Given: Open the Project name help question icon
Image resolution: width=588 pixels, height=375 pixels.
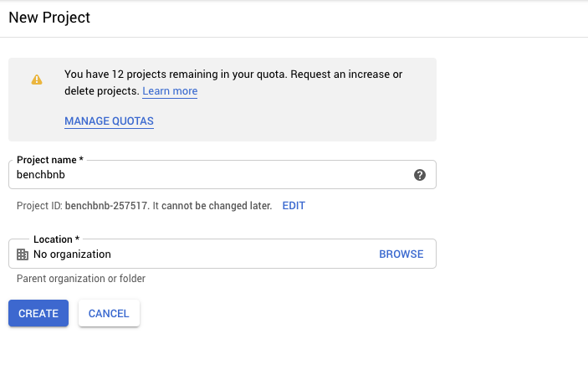Looking at the screenshot, I should 420,175.
